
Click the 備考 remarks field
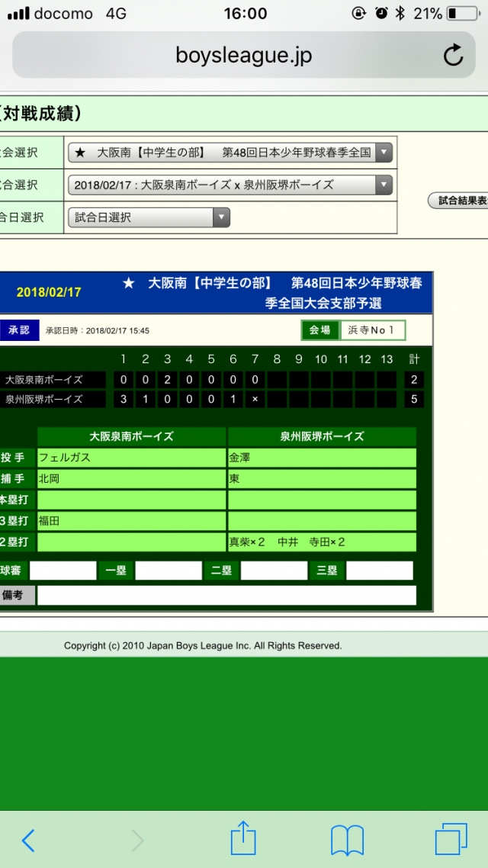[x=226, y=596]
